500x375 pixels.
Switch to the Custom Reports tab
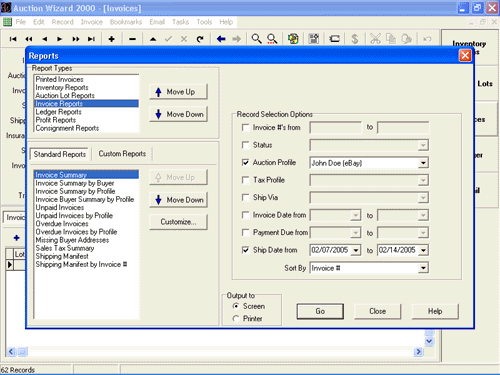[x=122, y=154]
